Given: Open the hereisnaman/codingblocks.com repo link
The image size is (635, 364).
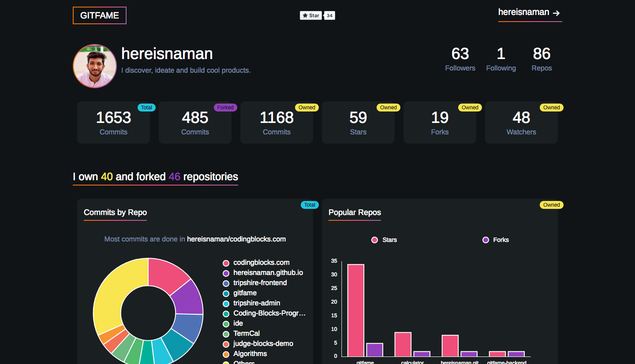Looking at the screenshot, I should [x=237, y=239].
